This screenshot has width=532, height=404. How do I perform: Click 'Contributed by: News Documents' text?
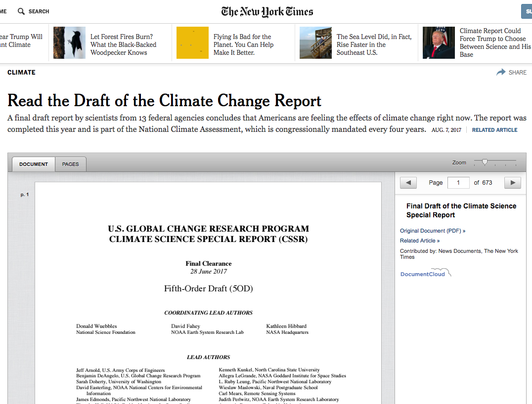point(459,254)
